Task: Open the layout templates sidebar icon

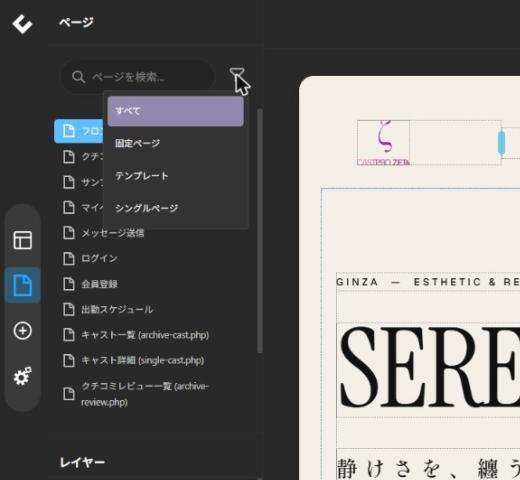Action: pos(23,240)
